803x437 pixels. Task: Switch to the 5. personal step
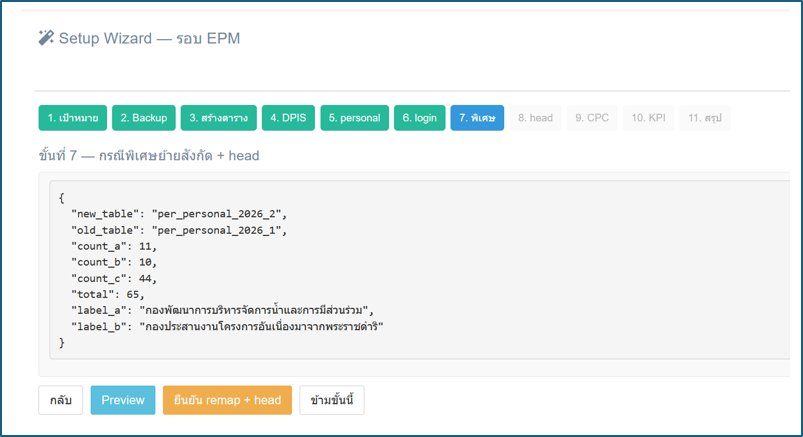click(x=354, y=118)
